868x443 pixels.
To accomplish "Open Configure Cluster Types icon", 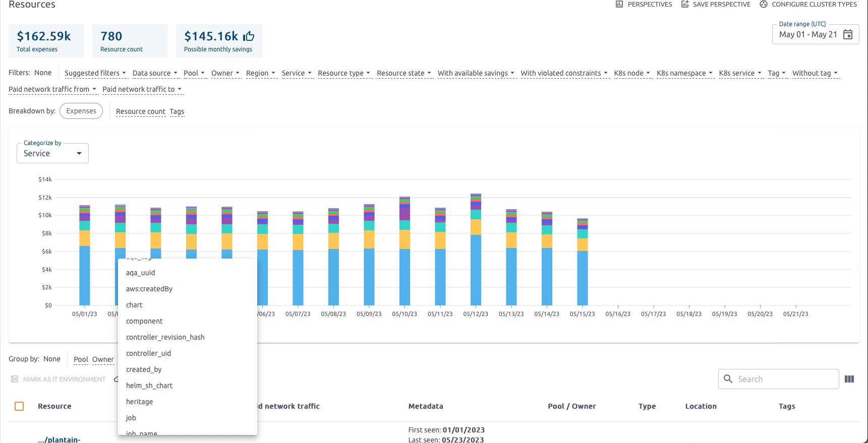I will [764, 5].
